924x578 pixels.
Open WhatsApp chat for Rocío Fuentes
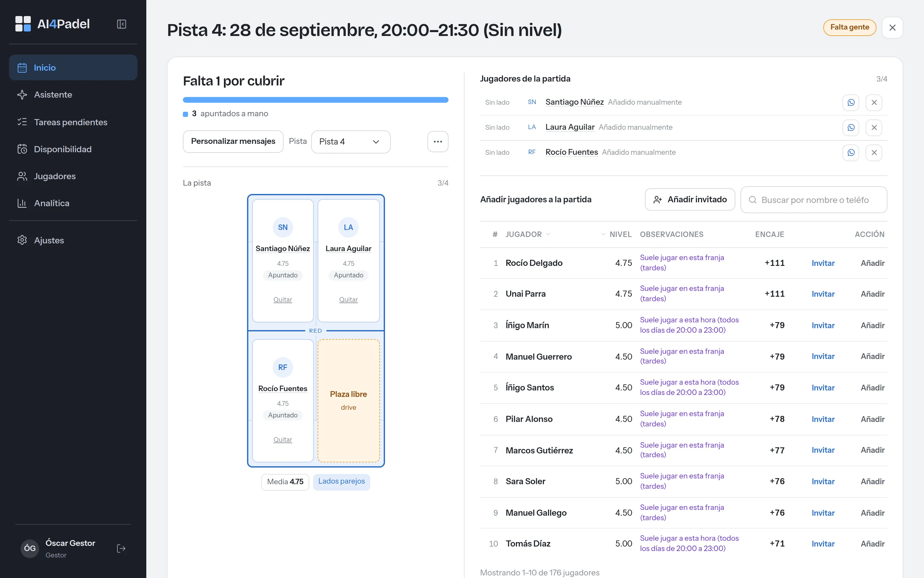[x=851, y=153]
